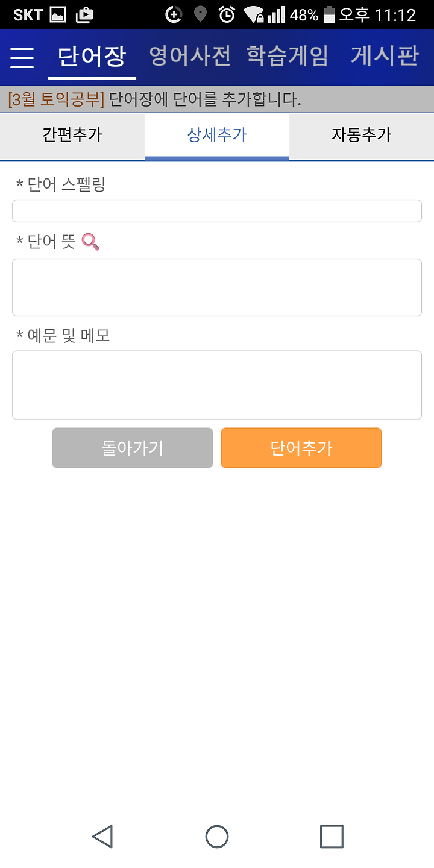
Task: Tap the battery indicator icon
Action: (x=329, y=14)
